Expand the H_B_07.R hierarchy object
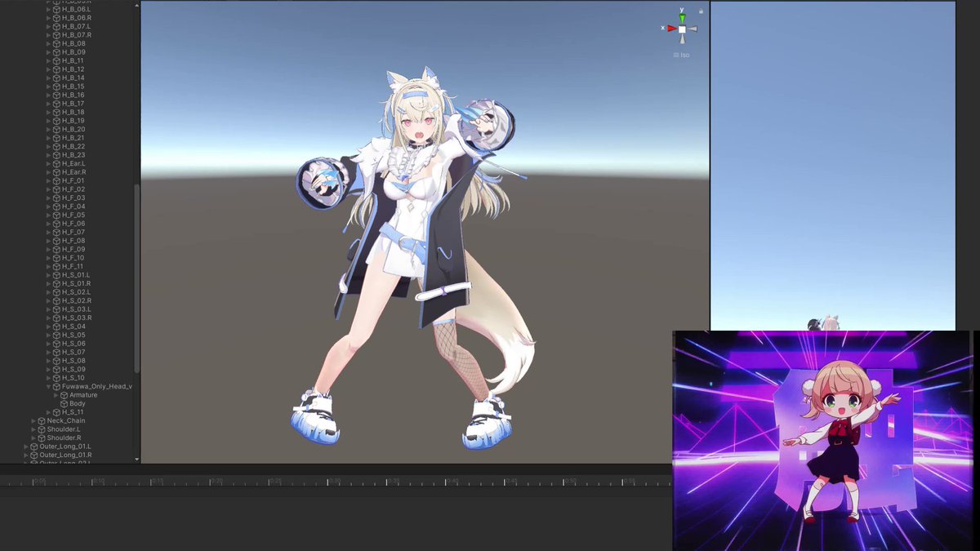Screen dimensions: 980x551 (x=48, y=35)
